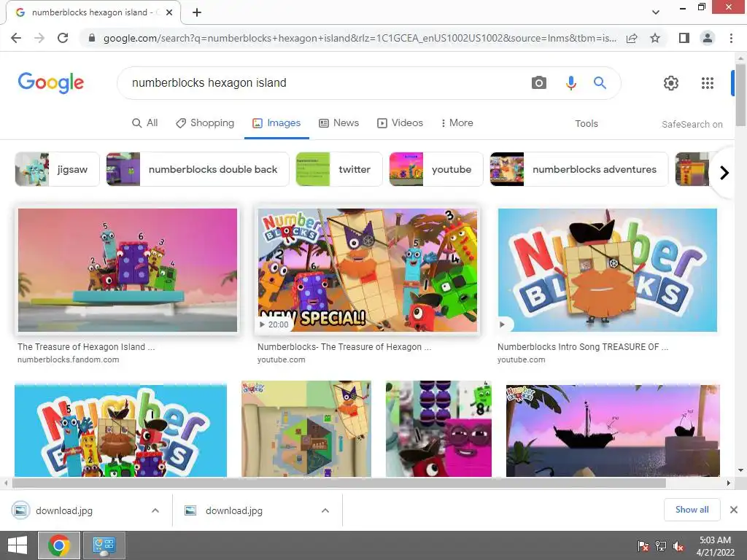Close the numberblocks hexagon island tab

pos(169,12)
